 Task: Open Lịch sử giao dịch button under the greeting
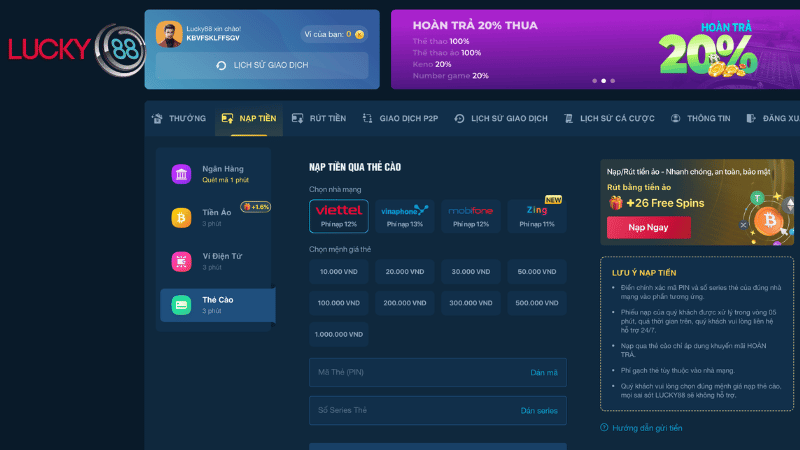[x=262, y=65]
